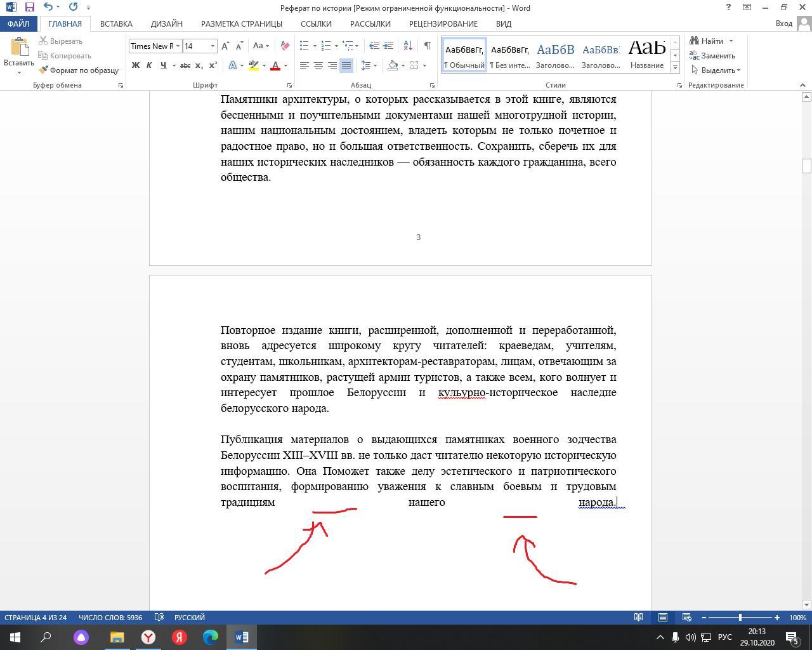Click the bulleted list icon

coord(304,46)
